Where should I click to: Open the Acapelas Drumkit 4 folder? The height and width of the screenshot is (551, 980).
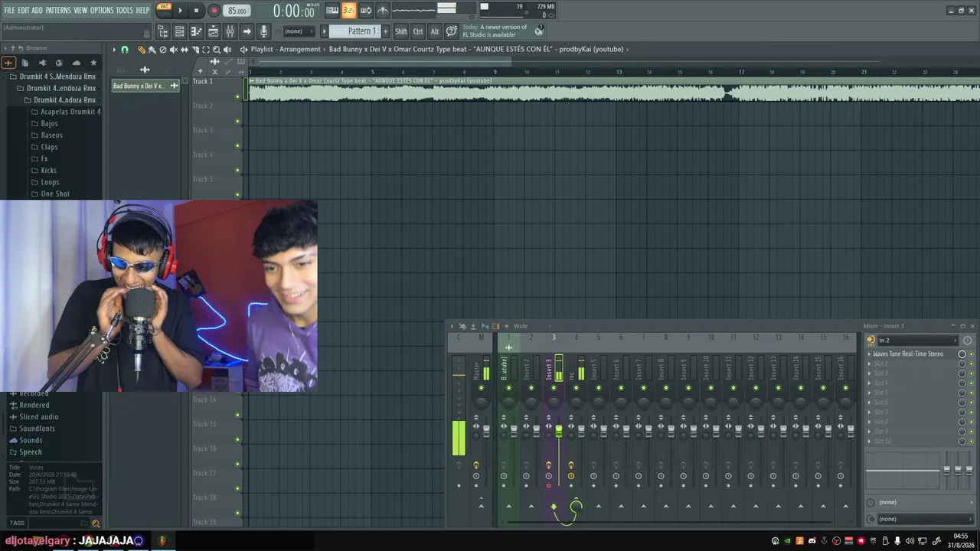click(66, 112)
